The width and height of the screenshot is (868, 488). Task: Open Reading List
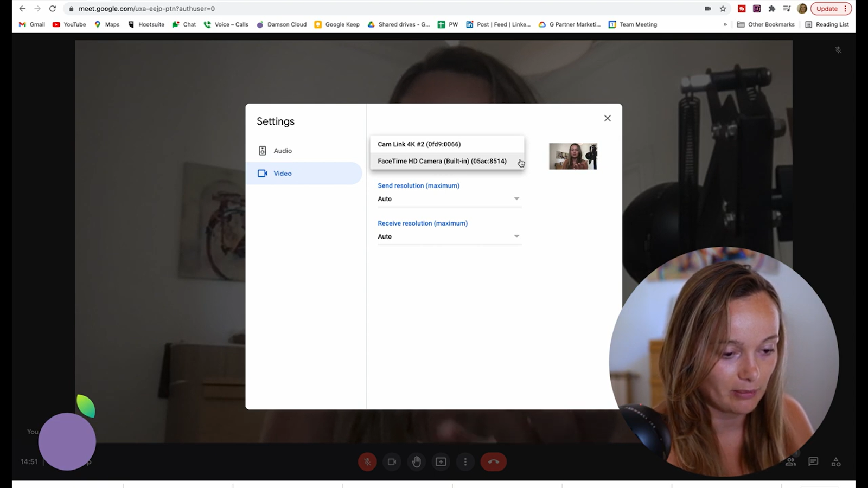[827, 24]
